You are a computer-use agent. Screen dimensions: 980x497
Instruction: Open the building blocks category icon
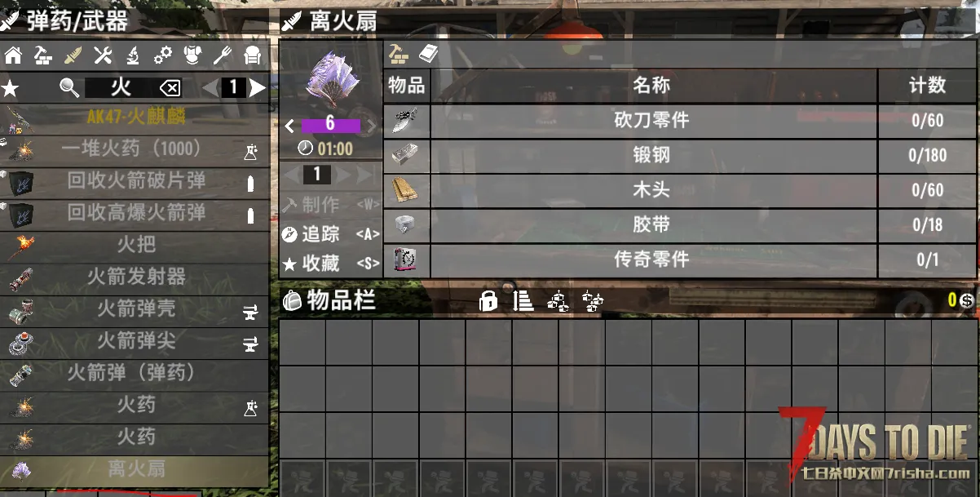pyautogui.click(x=42, y=55)
